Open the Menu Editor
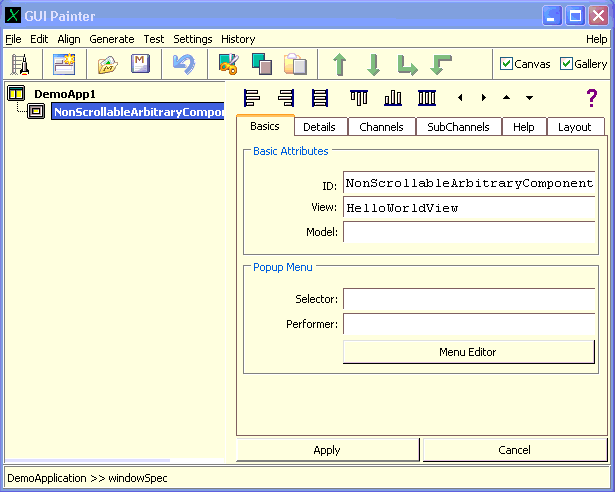Image resolution: width=615 pixels, height=492 pixels. 468,352
